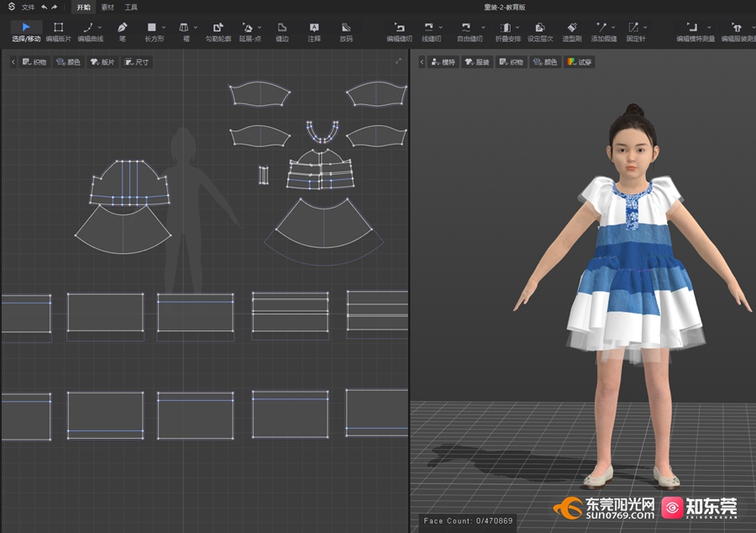756x533 pixels.
Task: Click the 试穿 (Try On) color button
Action: pos(580,62)
